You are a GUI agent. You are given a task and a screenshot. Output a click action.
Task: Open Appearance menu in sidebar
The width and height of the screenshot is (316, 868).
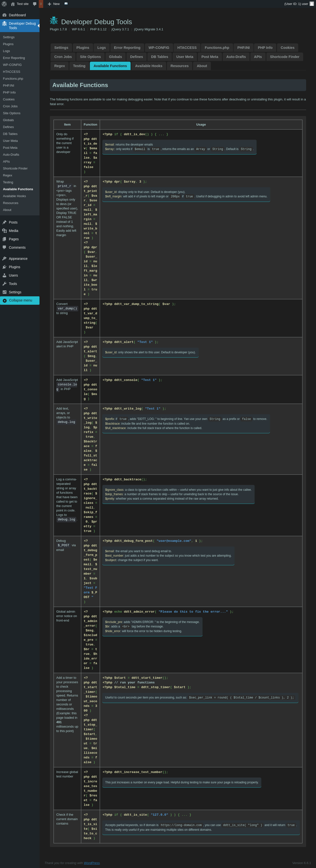[x=18, y=259]
